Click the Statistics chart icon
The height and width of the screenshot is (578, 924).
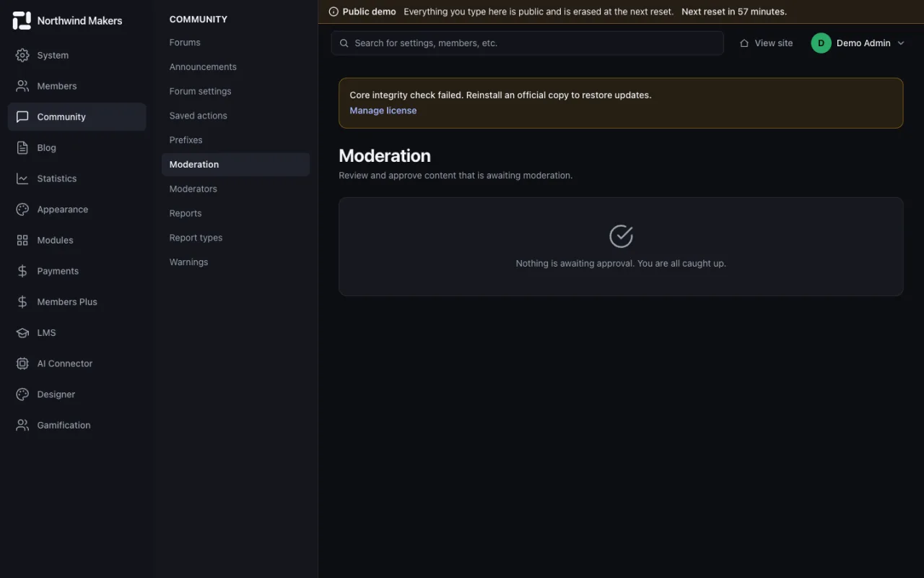tap(22, 178)
